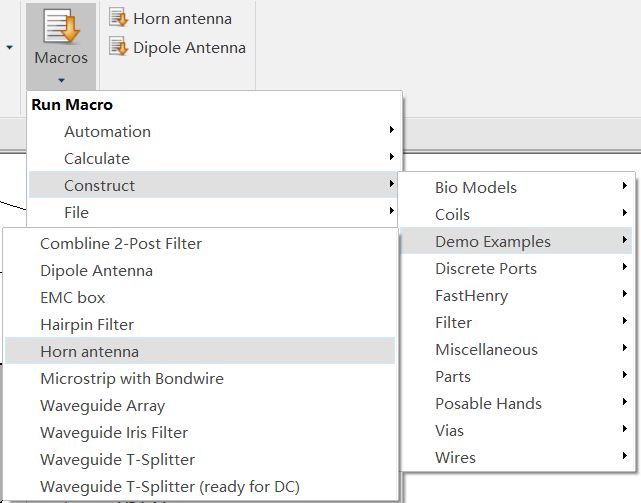
Task: Click the Horn antenna macro shortcut icon
Action: tap(119, 18)
